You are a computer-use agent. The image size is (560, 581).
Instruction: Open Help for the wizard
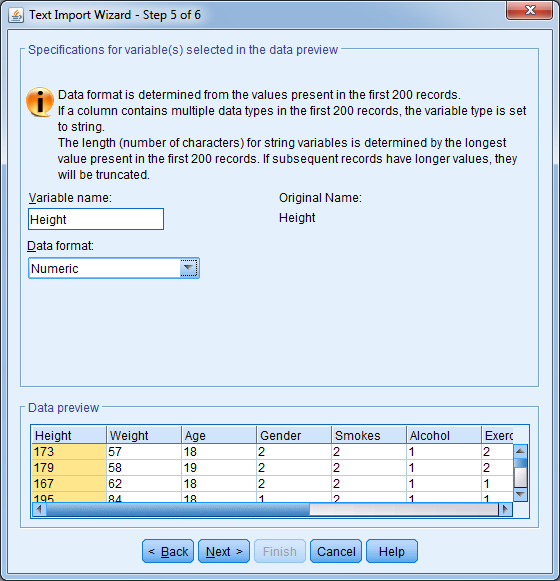(392, 551)
